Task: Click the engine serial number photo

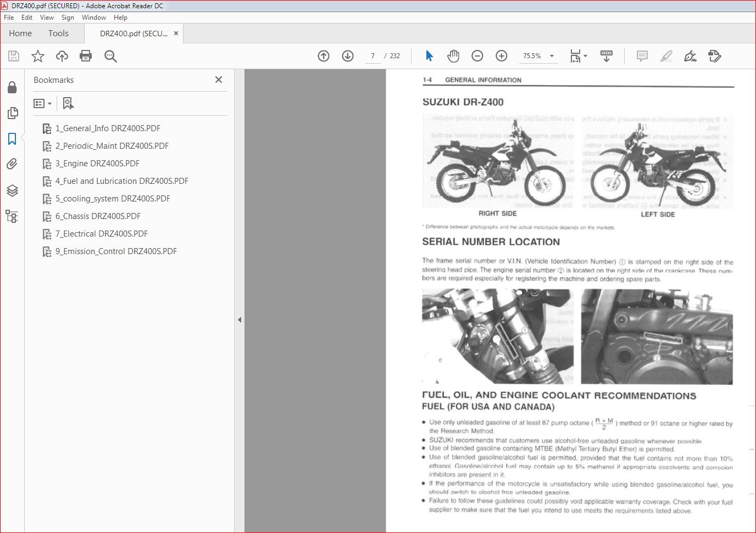Action: tap(657, 336)
